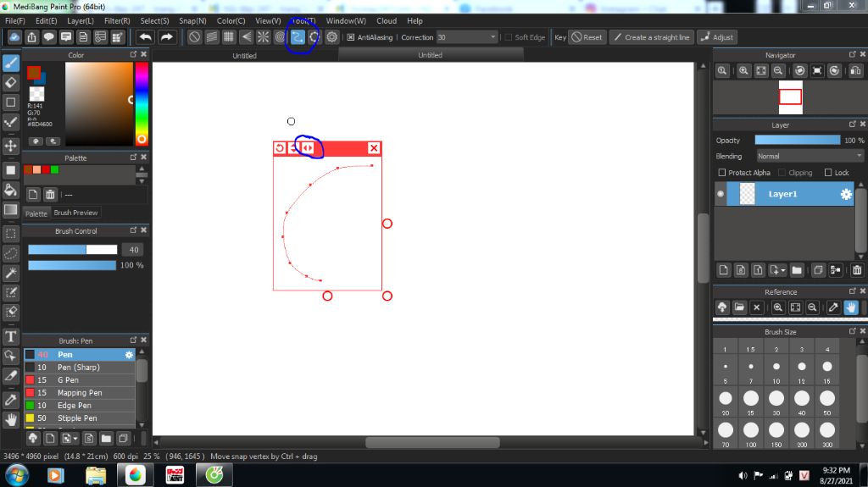Turn snap off icon
The height and width of the screenshot is (487, 868).
[x=194, y=37]
